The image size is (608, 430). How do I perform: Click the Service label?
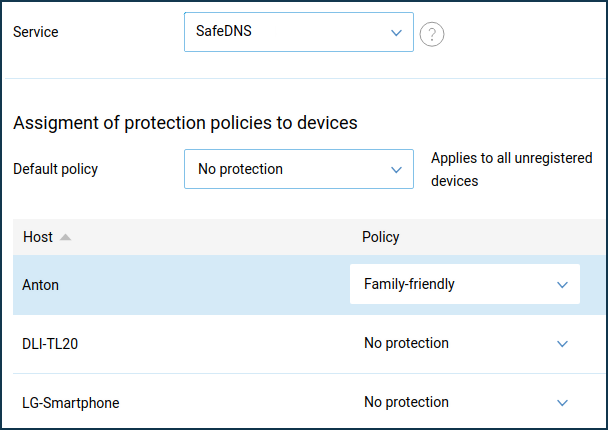click(36, 32)
